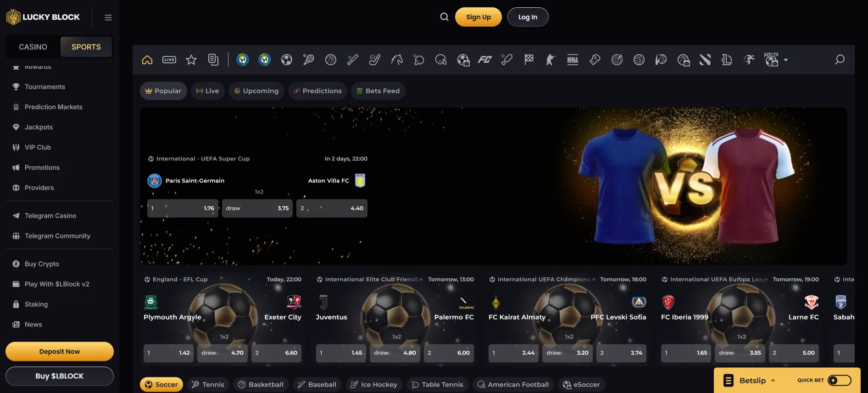Click the Sign Up button
Image resolution: width=868 pixels, height=393 pixels.
(479, 17)
